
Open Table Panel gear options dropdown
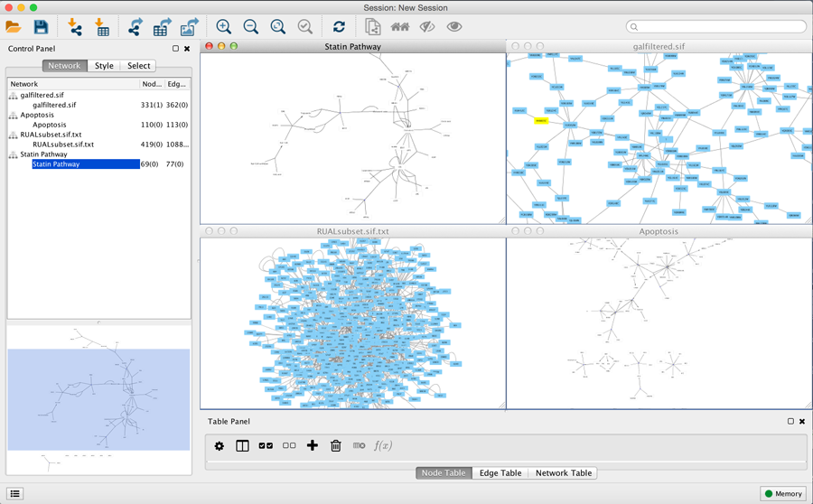219,445
